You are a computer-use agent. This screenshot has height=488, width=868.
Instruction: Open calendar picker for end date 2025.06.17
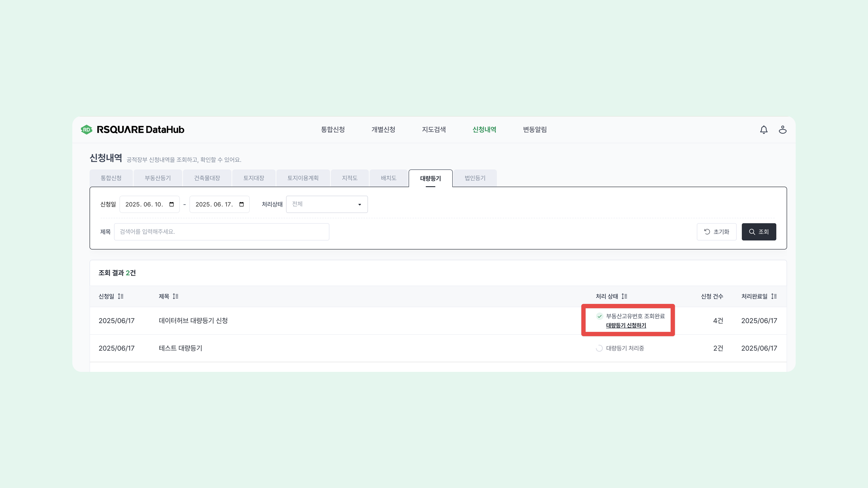tap(241, 204)
